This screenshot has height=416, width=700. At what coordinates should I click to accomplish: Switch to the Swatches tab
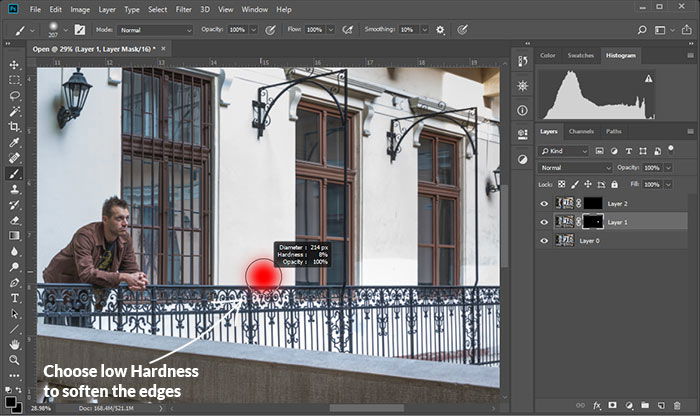click(x=581, y=55)
